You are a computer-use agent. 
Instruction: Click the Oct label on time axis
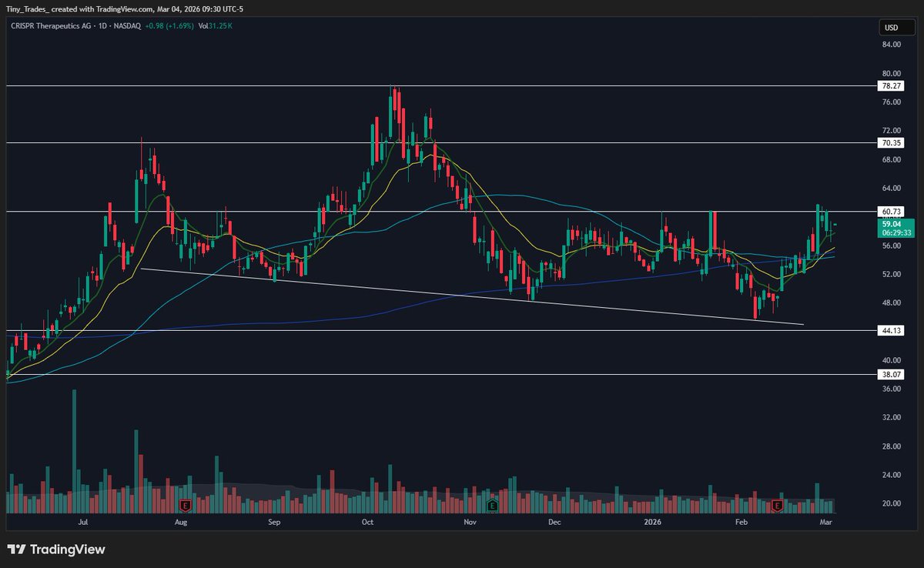tap(367, 522)
